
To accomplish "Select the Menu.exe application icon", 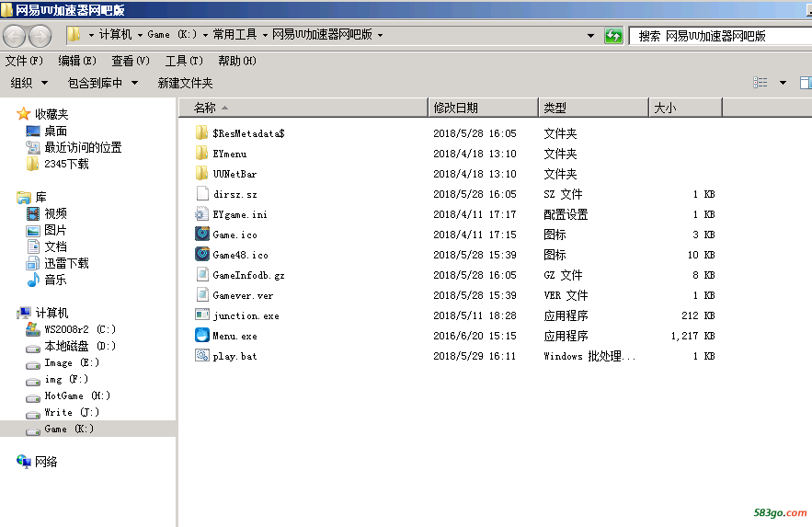I will [x=202, y=335].
